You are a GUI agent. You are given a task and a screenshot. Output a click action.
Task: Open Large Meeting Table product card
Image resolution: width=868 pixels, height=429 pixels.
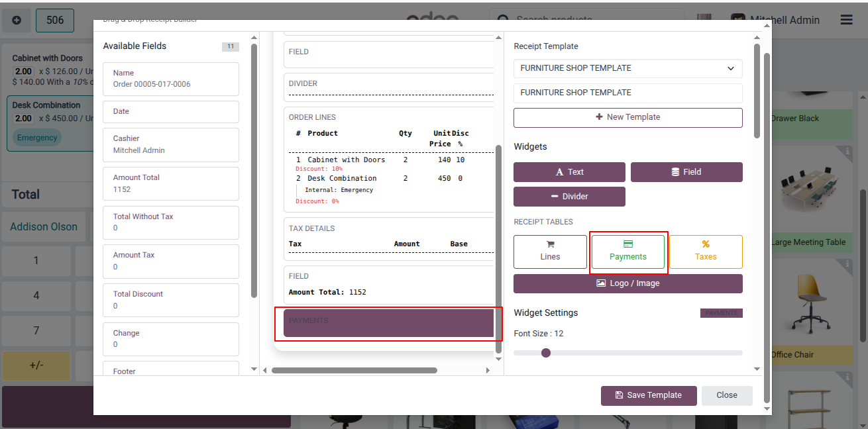click(x=811, y=199)
